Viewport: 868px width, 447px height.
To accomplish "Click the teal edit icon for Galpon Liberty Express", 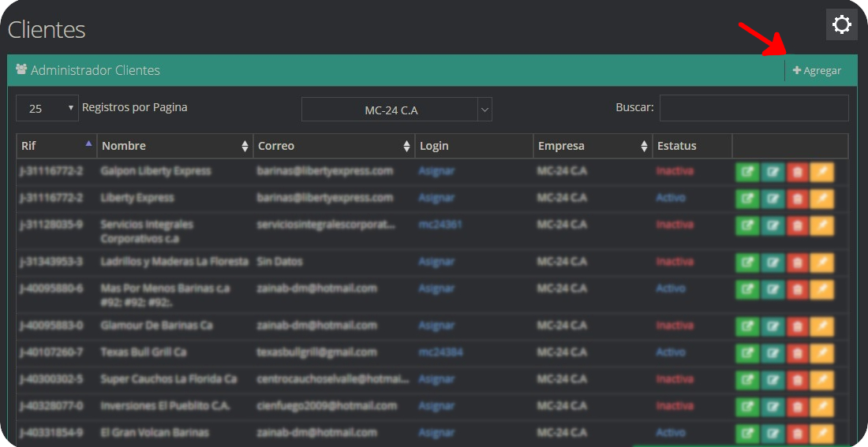I will (773, 171).
